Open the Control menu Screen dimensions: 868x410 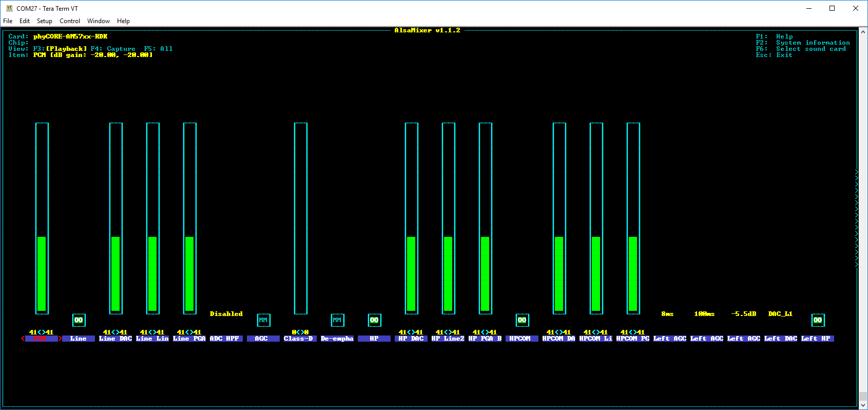click(70, 21)
